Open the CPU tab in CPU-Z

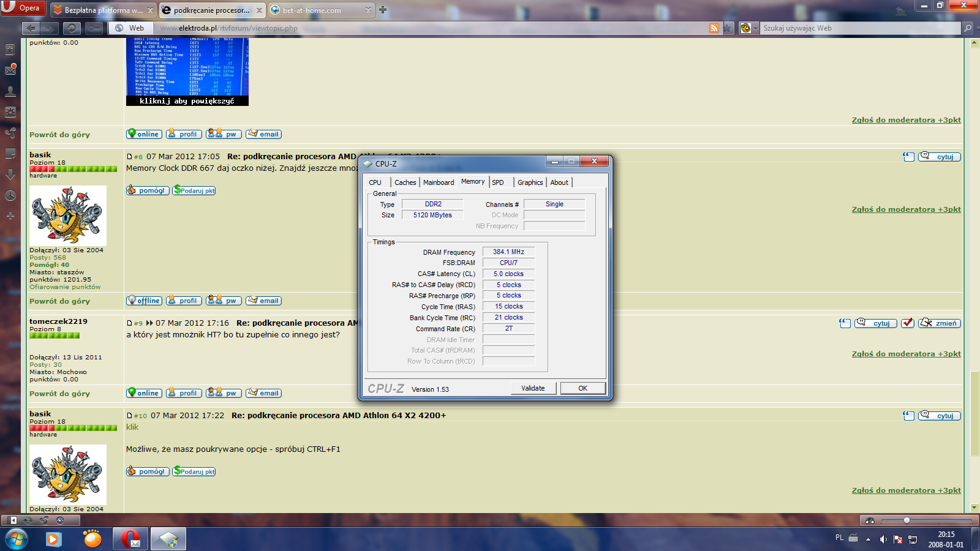coord(375,182)
